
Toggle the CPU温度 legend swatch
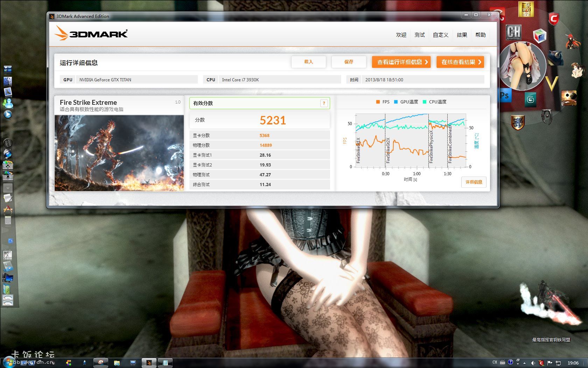pos(425,102)
